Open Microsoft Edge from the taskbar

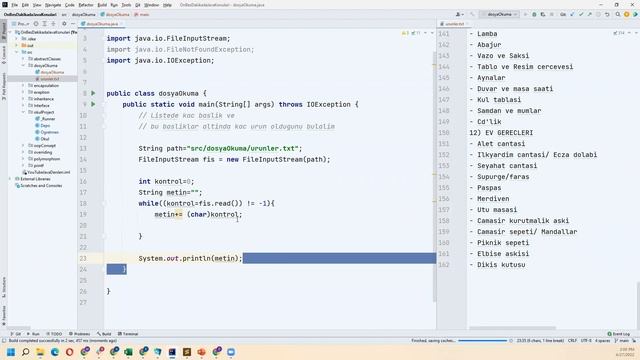pos(55,352)
